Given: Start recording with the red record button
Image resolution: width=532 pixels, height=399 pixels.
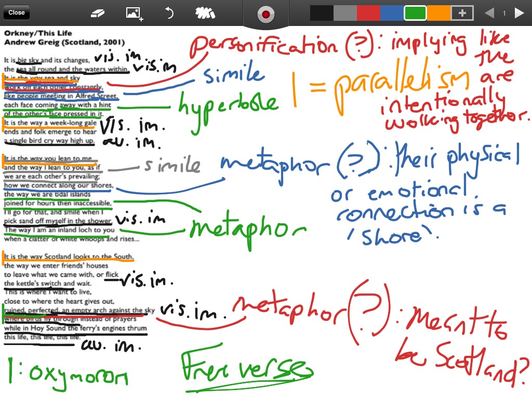Looking at the screenshot, I should tap(265, 14).
